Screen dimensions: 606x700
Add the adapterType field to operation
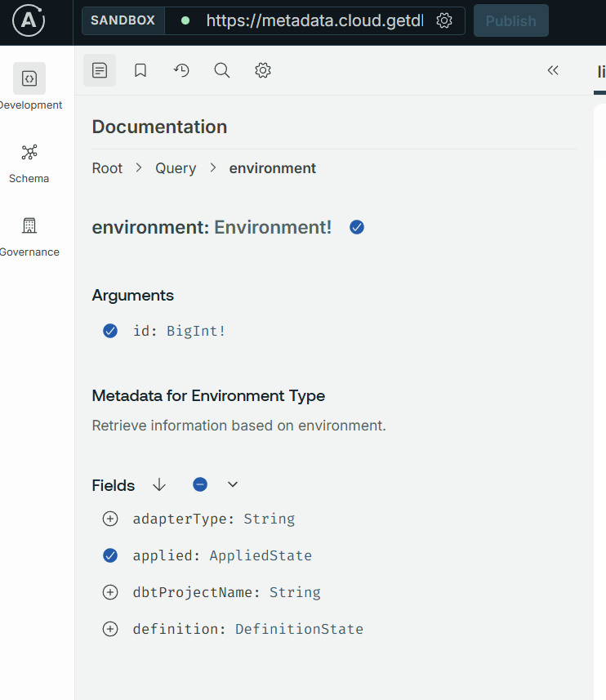110,519
